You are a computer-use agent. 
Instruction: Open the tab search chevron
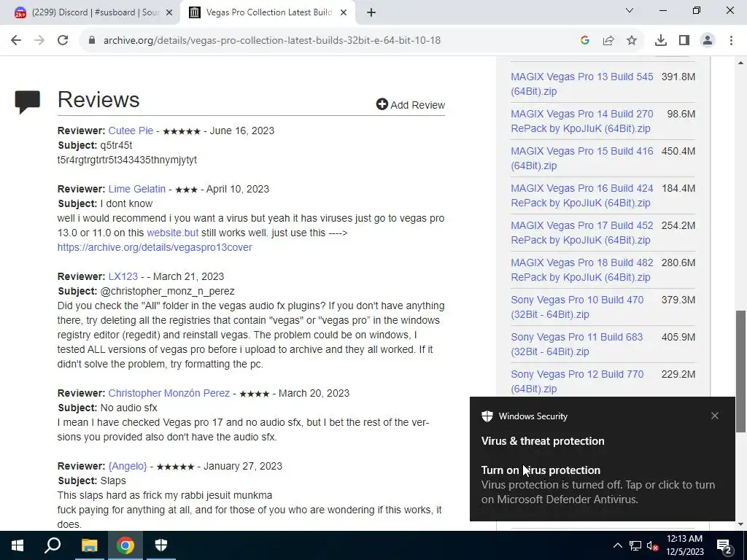[630, 10]
